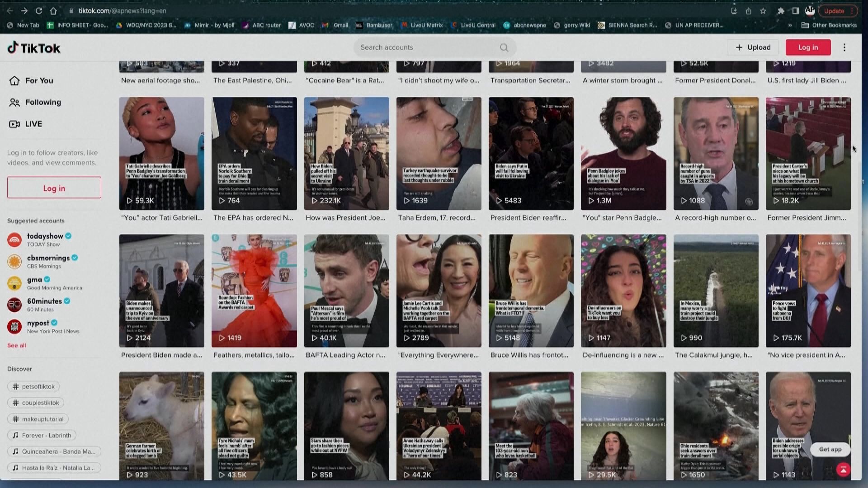Open the Bruce Willis dementia video
The image size is (868, 488).
pos(531,291)
